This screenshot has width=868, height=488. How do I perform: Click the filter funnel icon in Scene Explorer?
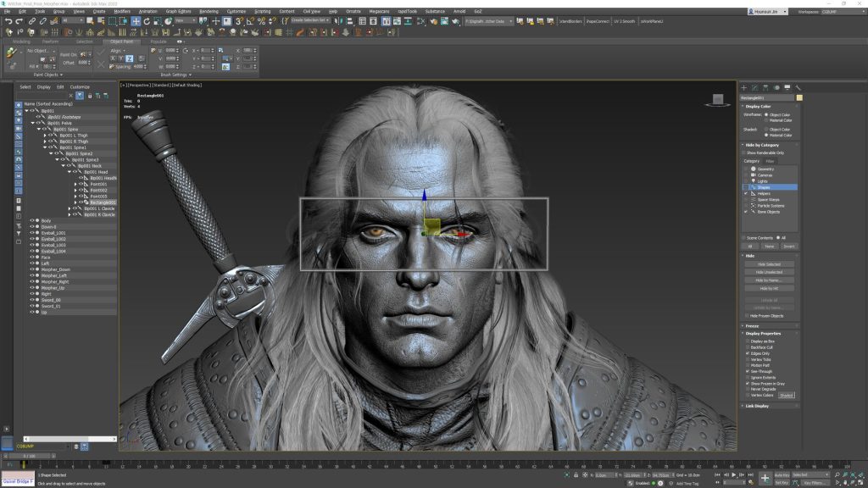[80, 96]
